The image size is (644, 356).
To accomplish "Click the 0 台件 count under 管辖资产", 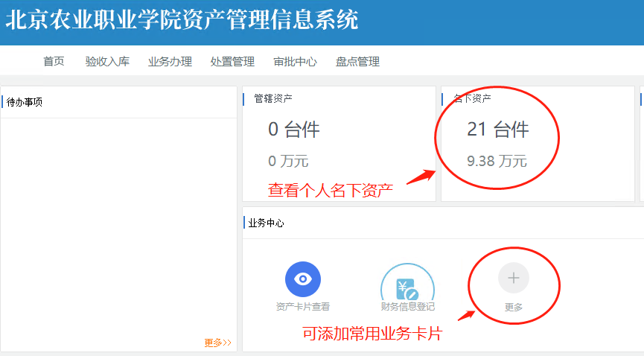I will [293, 130].
